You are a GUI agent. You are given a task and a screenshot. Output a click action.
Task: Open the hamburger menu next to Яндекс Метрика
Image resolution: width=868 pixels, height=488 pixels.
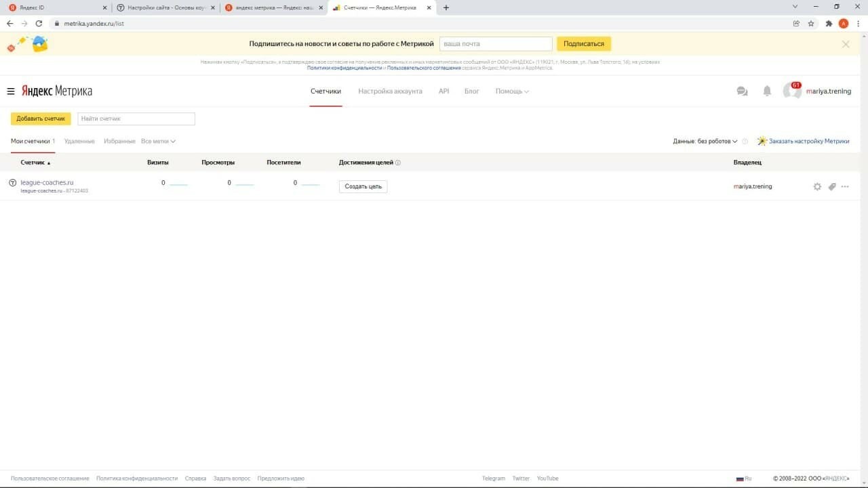11,91
